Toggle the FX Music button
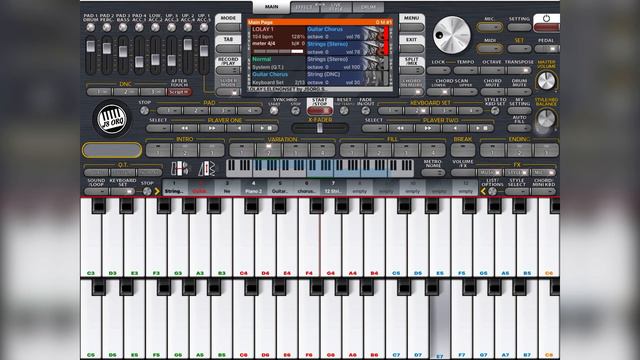This screenshot has height=360, width=640. pos(489,173)
